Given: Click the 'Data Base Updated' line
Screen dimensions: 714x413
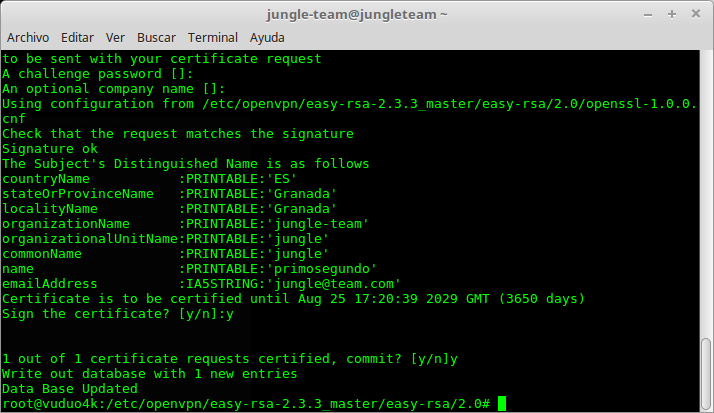Looking at the screenshot, I should pyautogui.click(x=70, y=388).
